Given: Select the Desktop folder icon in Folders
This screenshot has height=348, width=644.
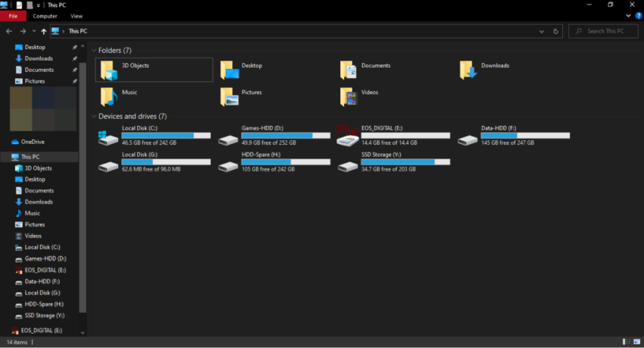Looking at the screenshot, I should [x=229, y=71].
